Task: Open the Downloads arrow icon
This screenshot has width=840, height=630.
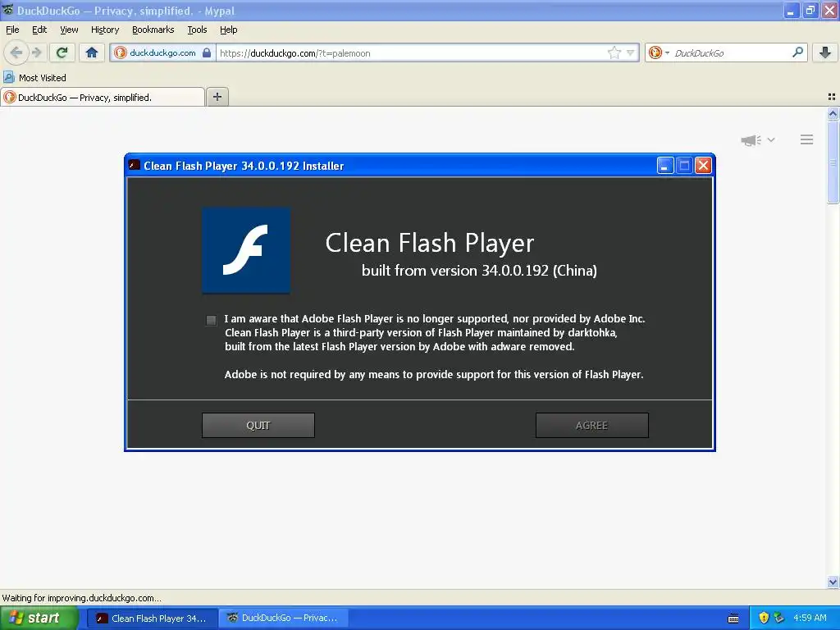Action: pos(825,52)
